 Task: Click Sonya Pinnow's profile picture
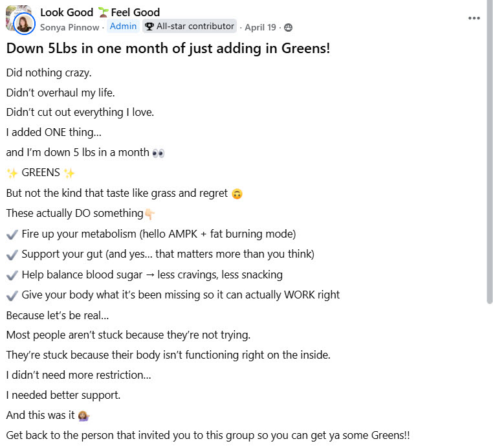click(x=24, y=23)
